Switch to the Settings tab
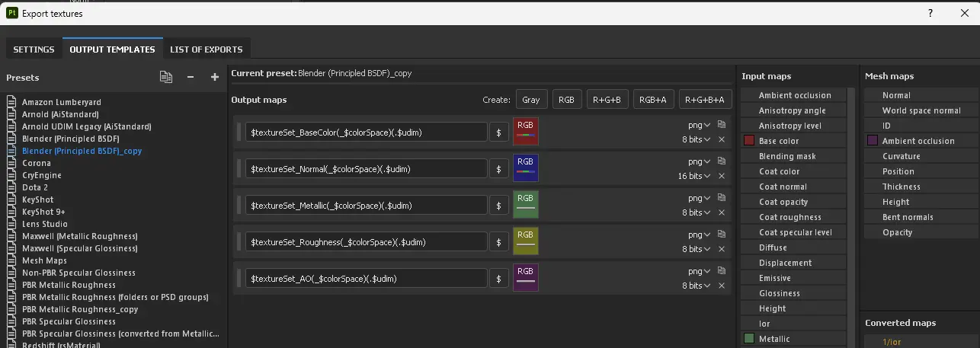The image size is (980, 348). coord(34,49)
